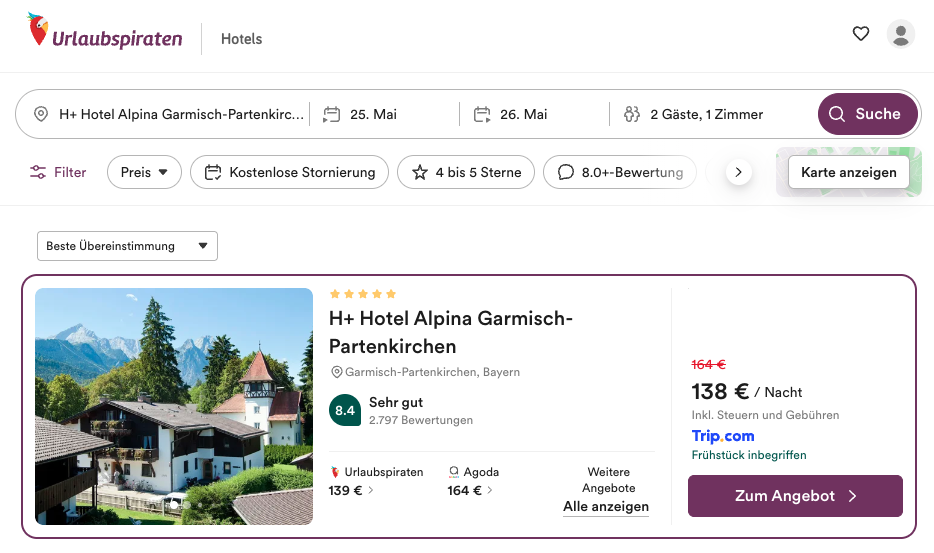Click the check-out calendar icon

pos(482,114)
